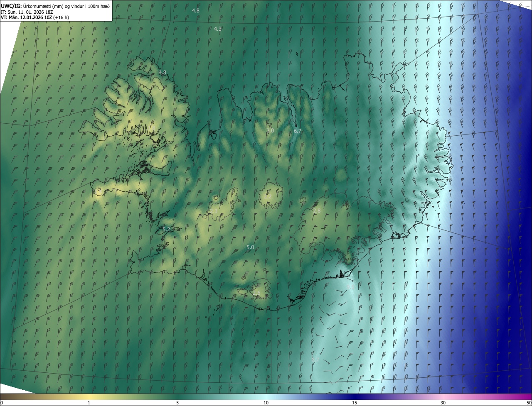Click the 6.7 precipitation label
Screen dimensions: 532x406
[297, 130]
